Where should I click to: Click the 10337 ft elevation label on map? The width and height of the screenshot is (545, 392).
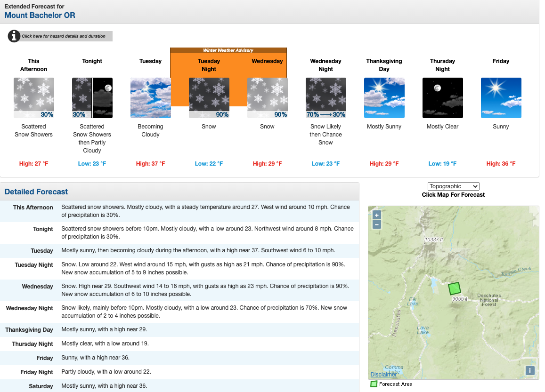pyautogui.click(x=434, y=240)
